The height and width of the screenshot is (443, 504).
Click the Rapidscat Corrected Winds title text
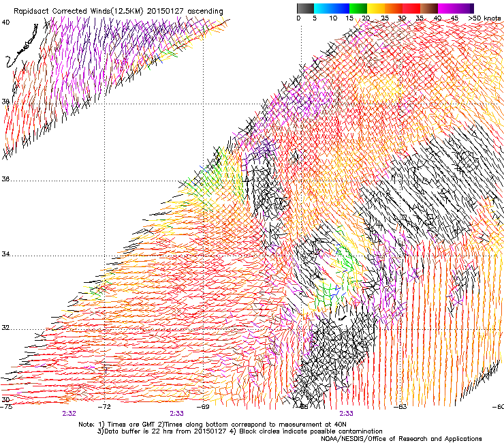(118, 12)
